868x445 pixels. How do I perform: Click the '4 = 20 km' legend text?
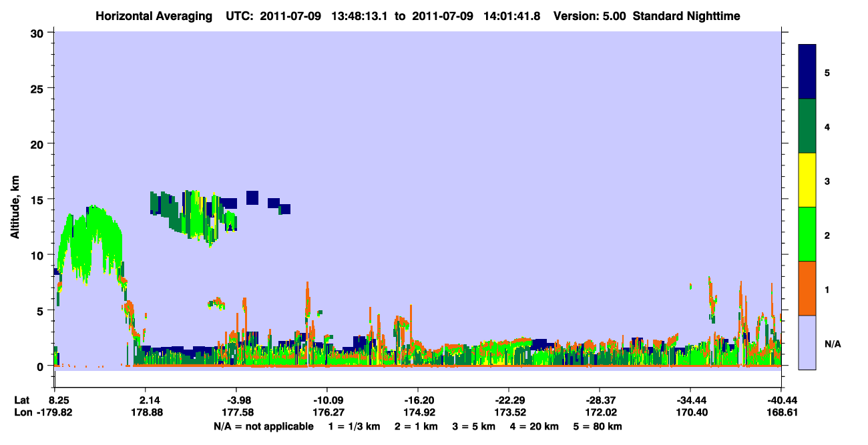pos(535,426)
